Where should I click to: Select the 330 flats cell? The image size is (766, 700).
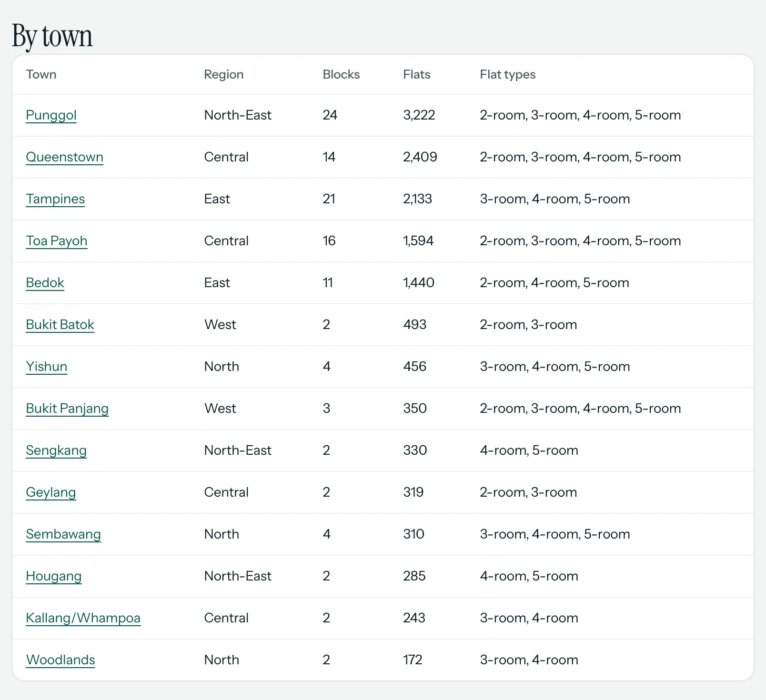coord(415,450)
